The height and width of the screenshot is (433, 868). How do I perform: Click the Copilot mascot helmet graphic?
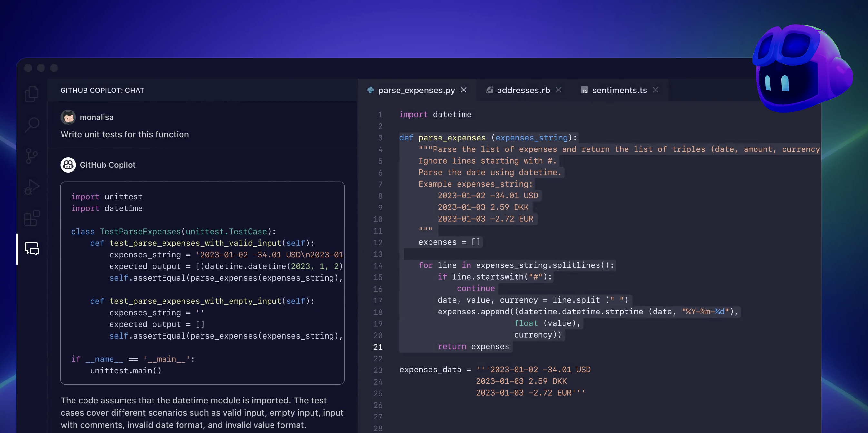tap(802, 68)
